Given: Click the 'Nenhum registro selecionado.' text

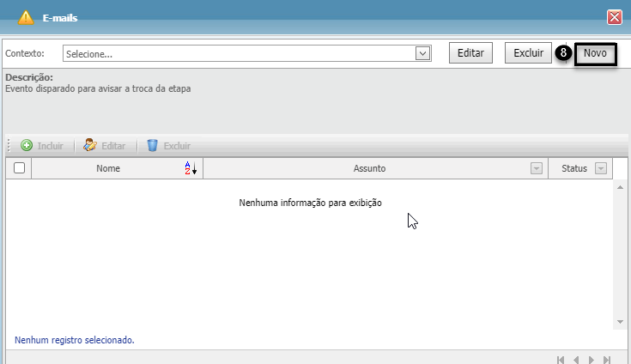Looking at the screenshot, I should coord(75,340).
